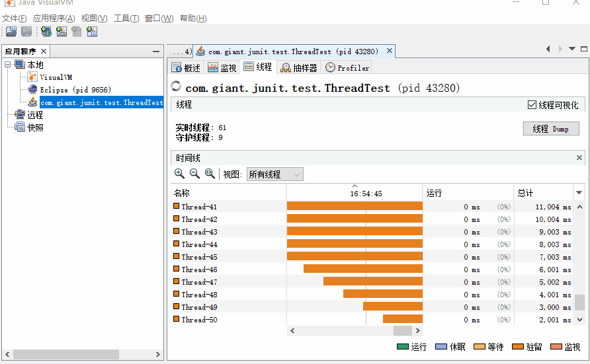Open the 文件(F) menu

pyautogui.click(x=15, y=18)
